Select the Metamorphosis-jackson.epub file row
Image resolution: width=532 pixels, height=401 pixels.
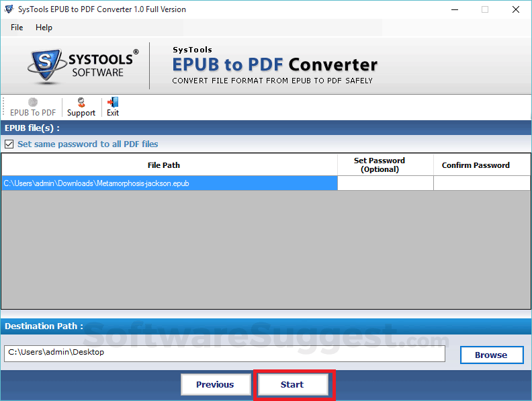tap(170, 183)
